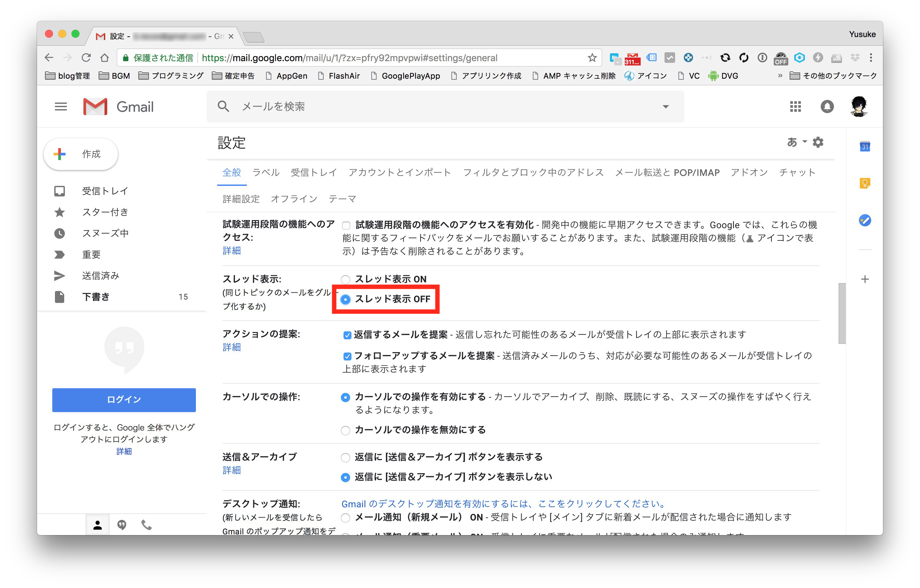Open the account avatar menu

[858, 106]
